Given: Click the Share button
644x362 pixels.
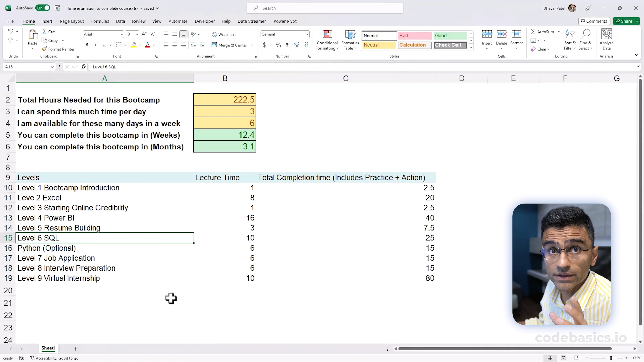Looking at the screenshot, I should [624, 21].
